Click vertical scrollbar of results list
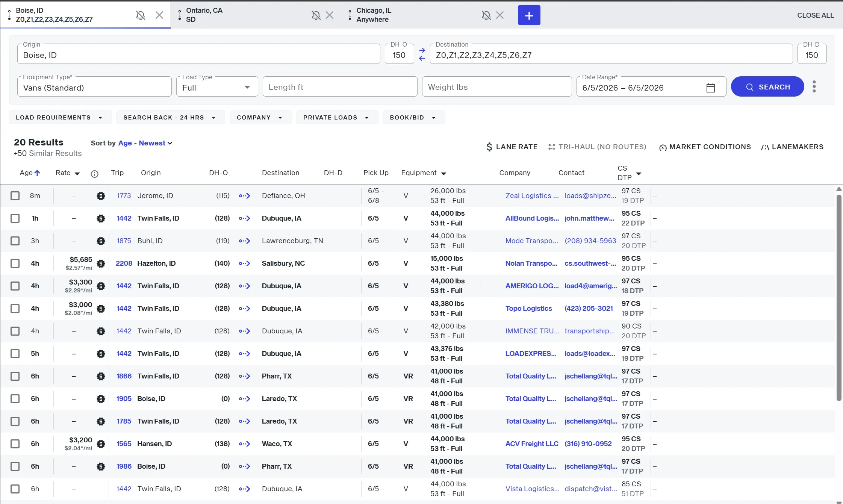843x504 pixels. coord(839,297)
